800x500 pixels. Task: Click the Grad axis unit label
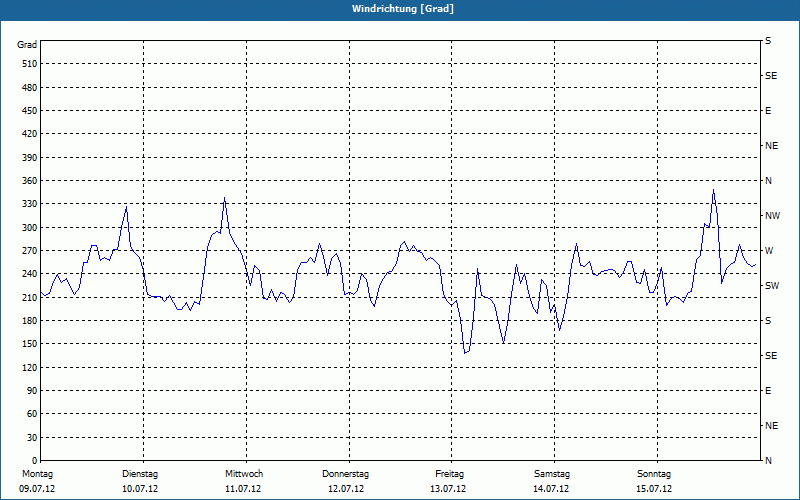[27, 45]
